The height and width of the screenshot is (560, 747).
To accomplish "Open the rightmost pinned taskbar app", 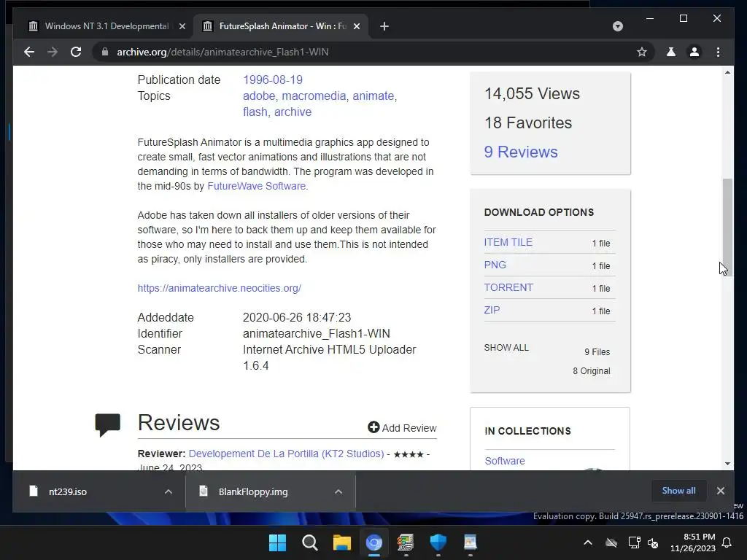I will 471,542.
